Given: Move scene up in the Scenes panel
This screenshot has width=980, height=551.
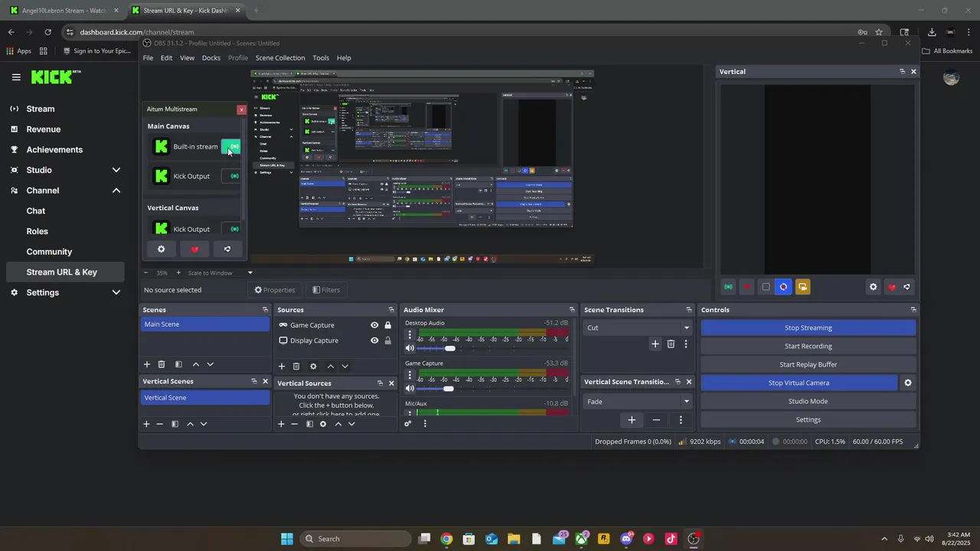Looking at the screenshot, I should [x=196, y=365].
